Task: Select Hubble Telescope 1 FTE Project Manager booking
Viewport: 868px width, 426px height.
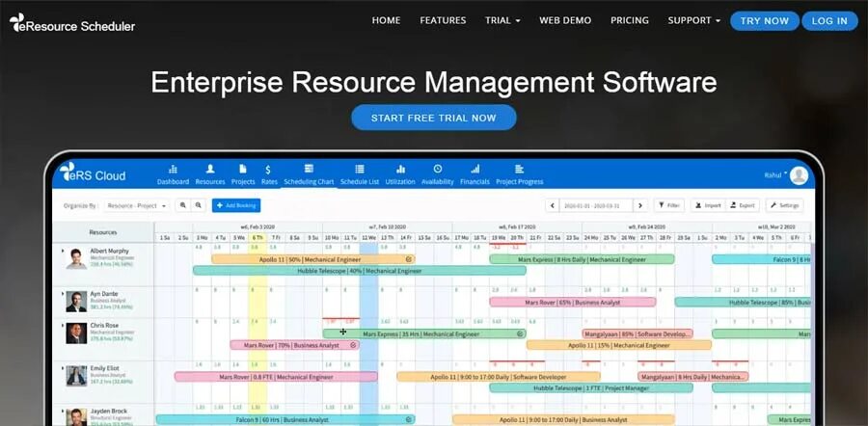Action: (590, 387)
